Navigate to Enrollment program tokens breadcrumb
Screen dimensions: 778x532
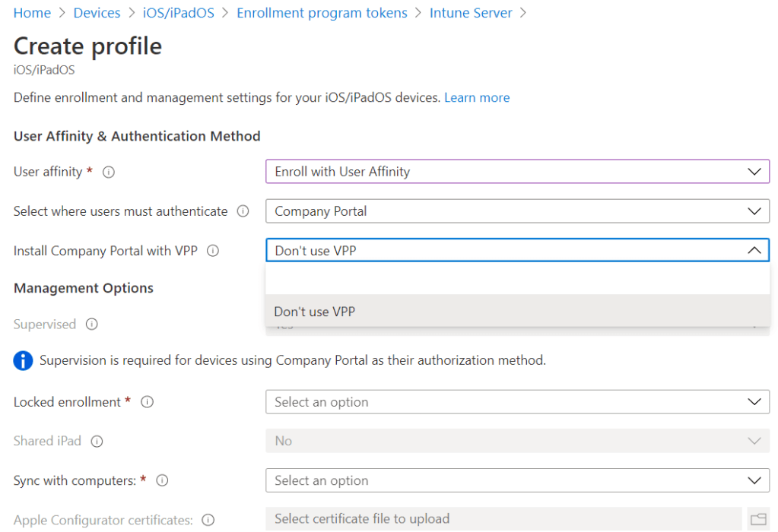coord(322,13)
